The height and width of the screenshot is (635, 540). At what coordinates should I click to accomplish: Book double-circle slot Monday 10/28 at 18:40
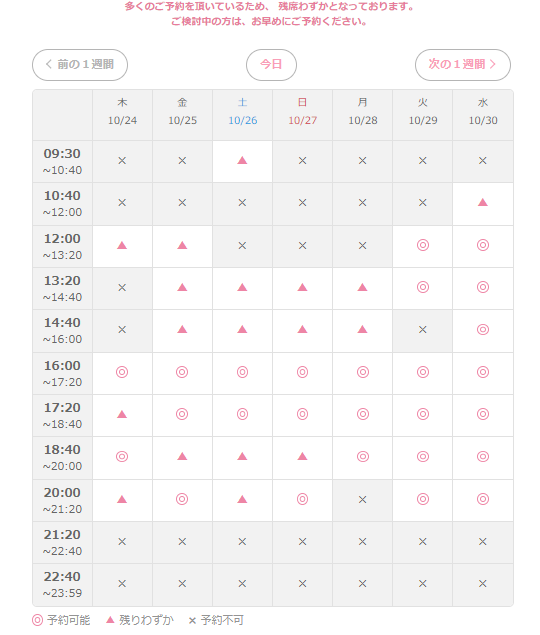click(362, 457)
